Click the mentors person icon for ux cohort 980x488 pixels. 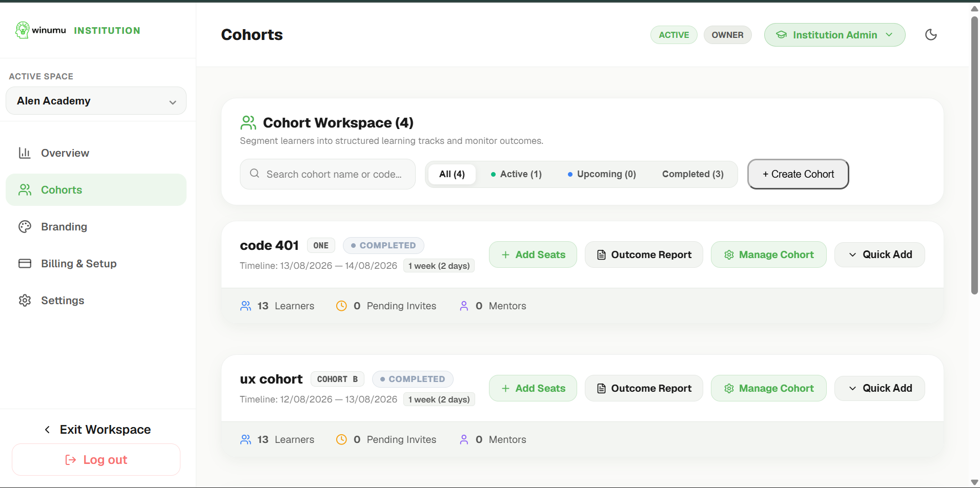pos(464,439)
